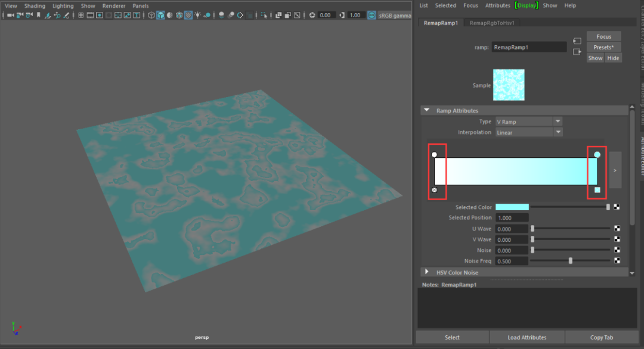The height and width of the screenshot is (349, 644).
Task: Click the Grease Pencil icon
Action: point(66,15)
